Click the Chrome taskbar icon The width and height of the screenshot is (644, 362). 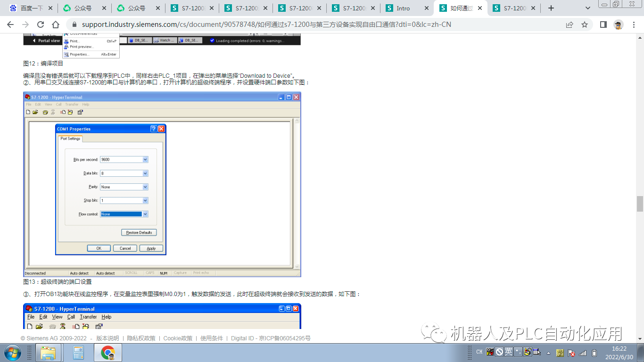tap(108, 353)
